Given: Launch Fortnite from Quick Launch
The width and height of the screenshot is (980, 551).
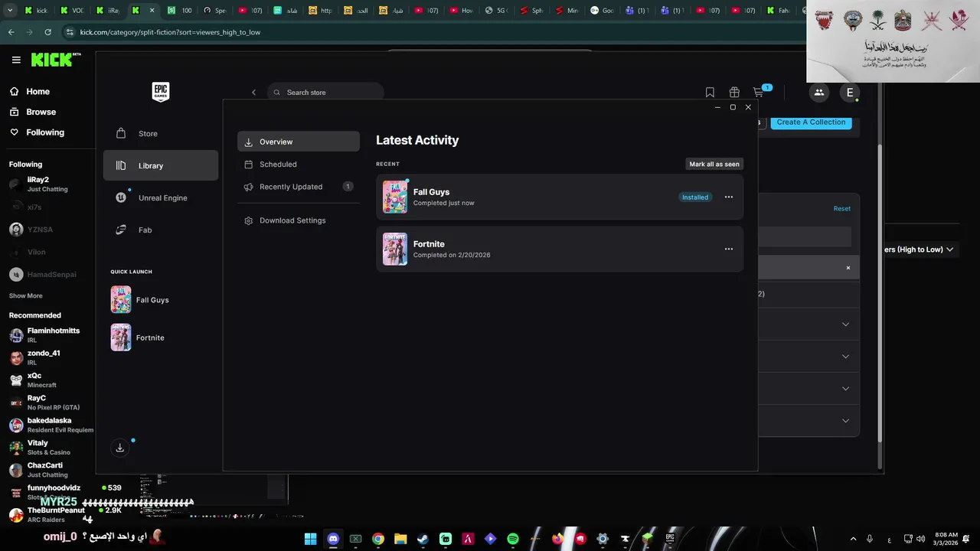Looking at the screenshot, I should pyautogui.click(x=138, y=337).
